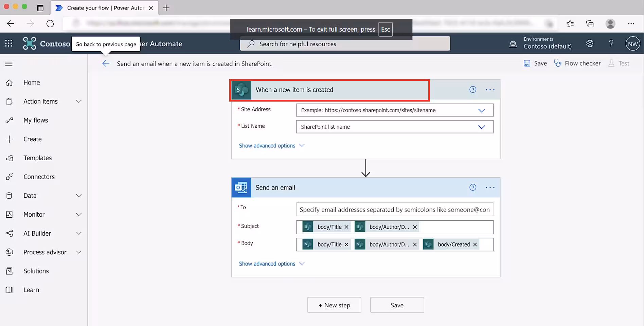Click browser reload button
644x326 pixels.
(50, 23)
